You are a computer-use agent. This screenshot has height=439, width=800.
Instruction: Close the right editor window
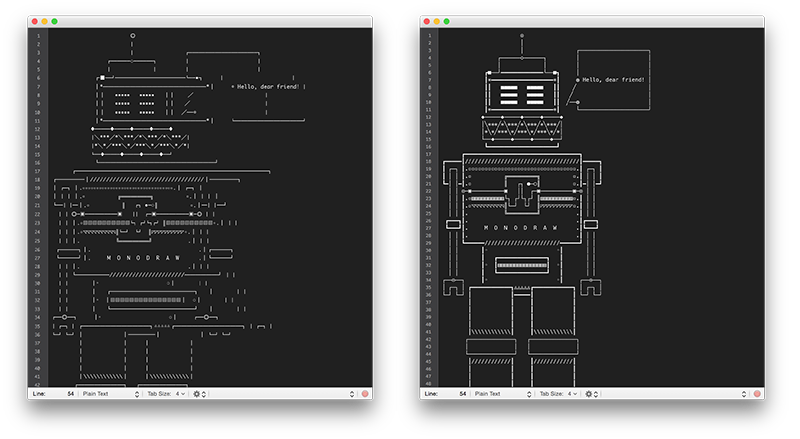[427, 21]
